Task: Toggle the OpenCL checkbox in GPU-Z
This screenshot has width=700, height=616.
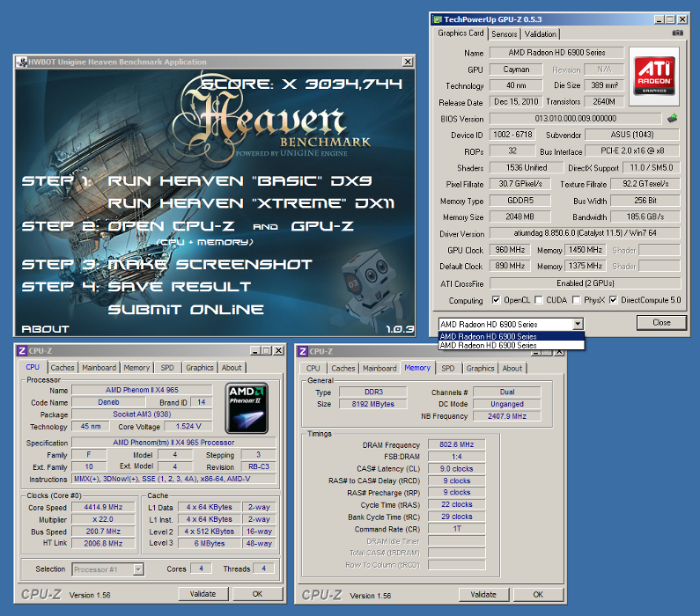Action: [496, 300]
